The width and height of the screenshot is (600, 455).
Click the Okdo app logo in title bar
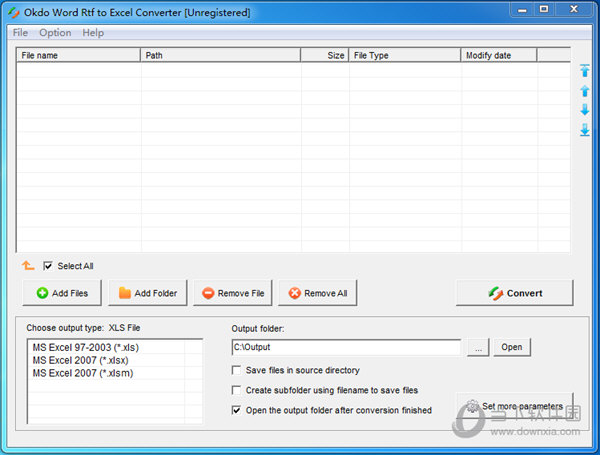(x=13, y=13)
